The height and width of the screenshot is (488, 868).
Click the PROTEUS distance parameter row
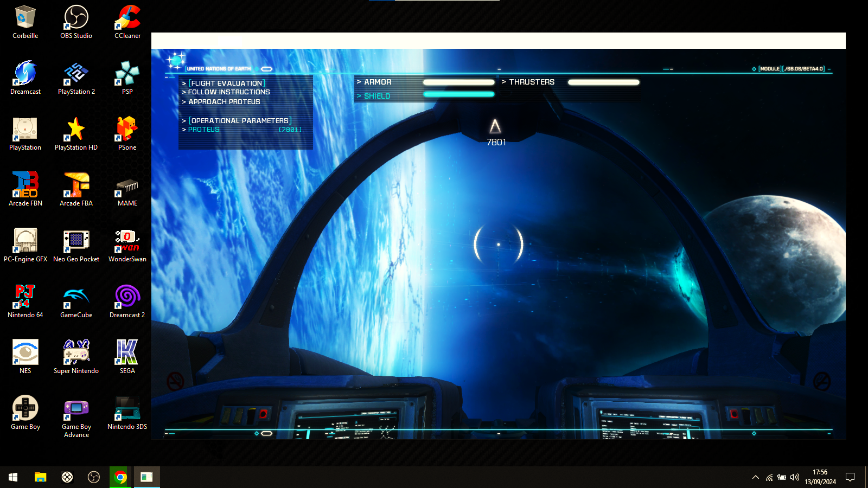242,130
